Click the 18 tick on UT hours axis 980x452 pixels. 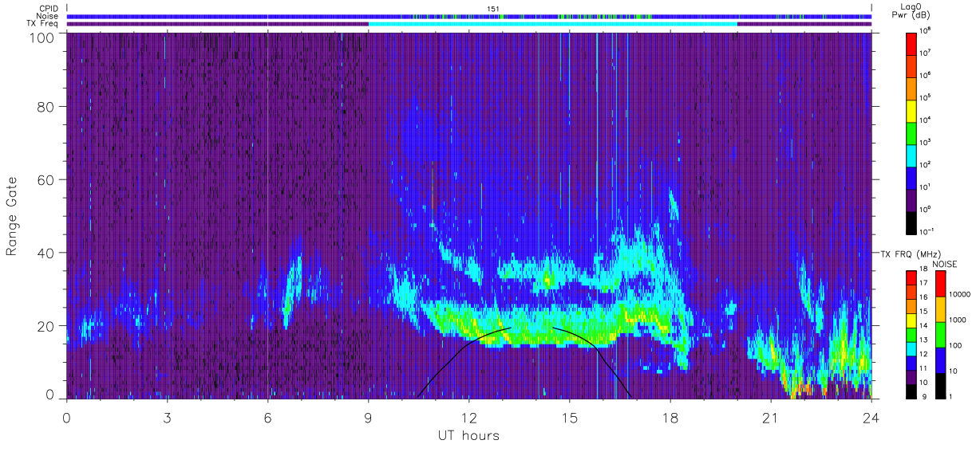(x=670, y=417)
